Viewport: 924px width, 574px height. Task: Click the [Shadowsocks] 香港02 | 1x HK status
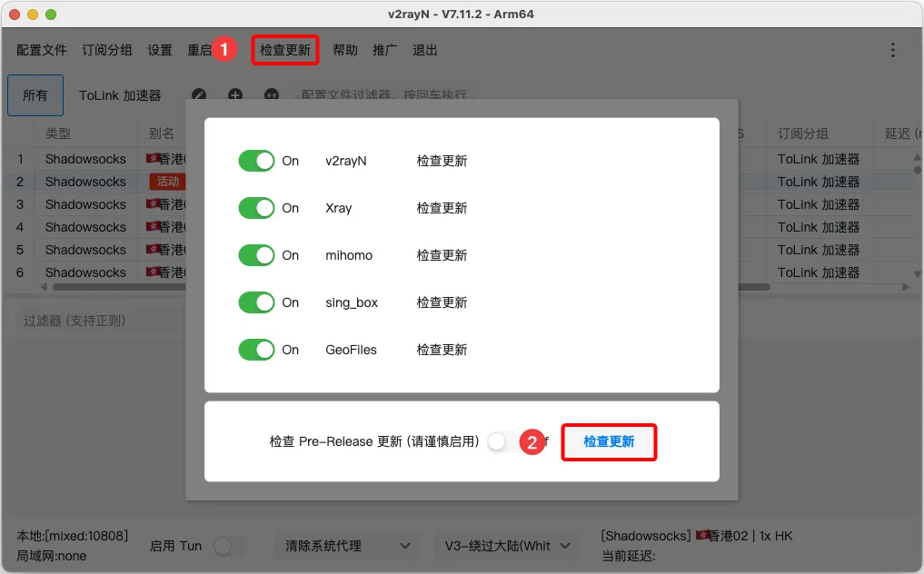(x=697, y=536)
